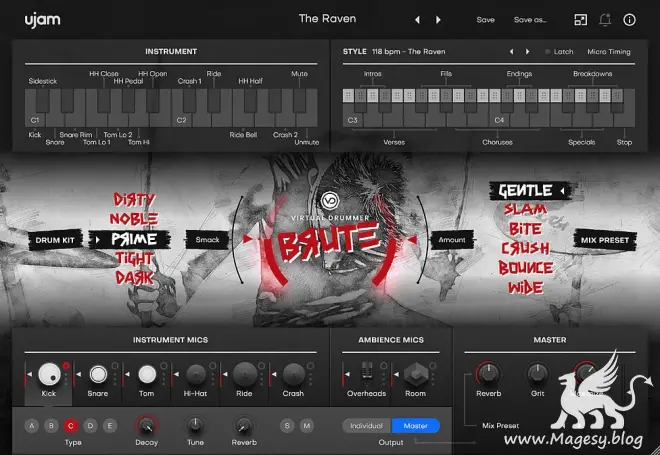
Task: Select the Kick drum mic channel
Action: [49, 374]
